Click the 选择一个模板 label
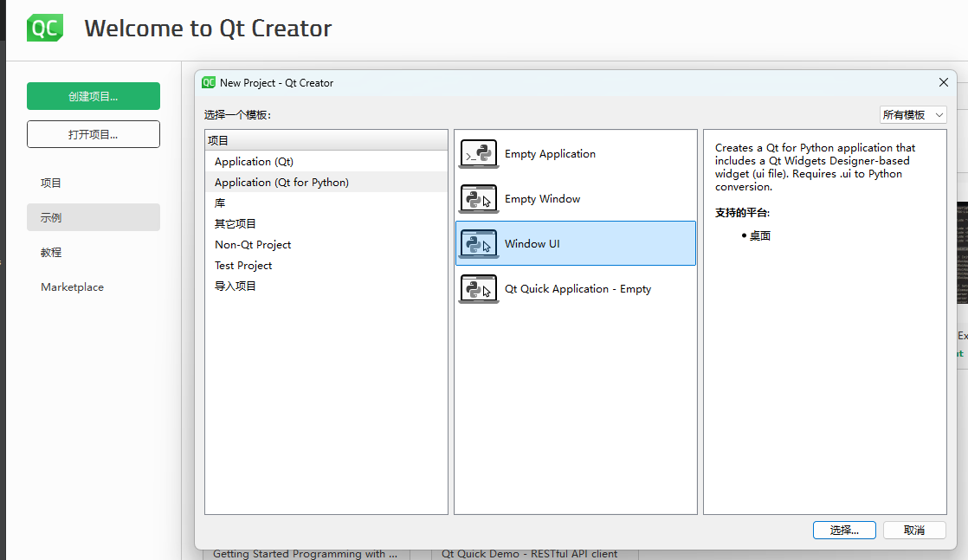Viewport: 968px width, 560px height. 238,115
